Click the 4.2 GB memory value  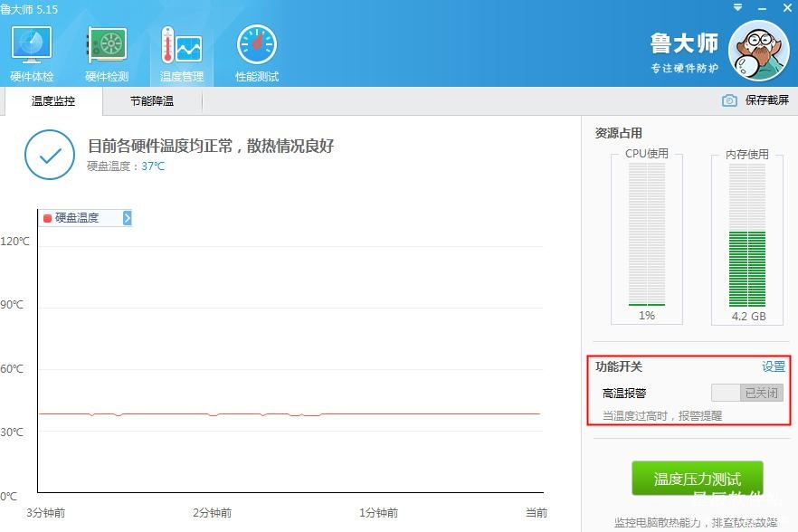(x=748, y=316)
